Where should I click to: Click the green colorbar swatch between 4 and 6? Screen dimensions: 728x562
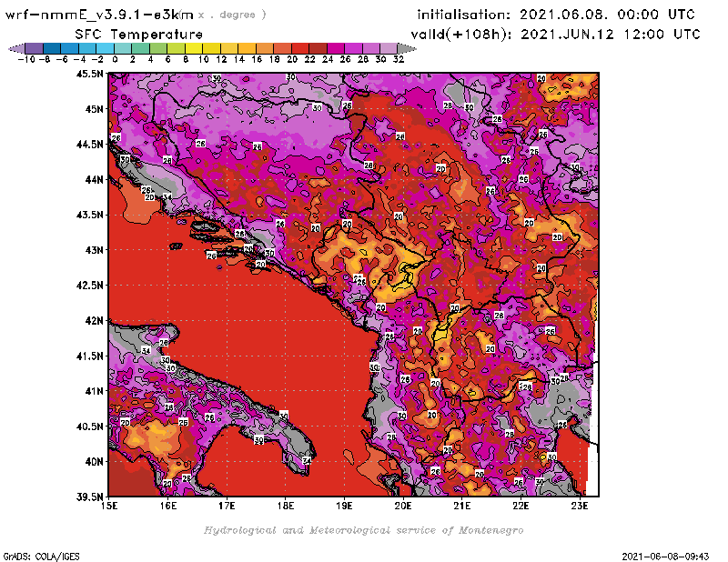coord(158,48)
